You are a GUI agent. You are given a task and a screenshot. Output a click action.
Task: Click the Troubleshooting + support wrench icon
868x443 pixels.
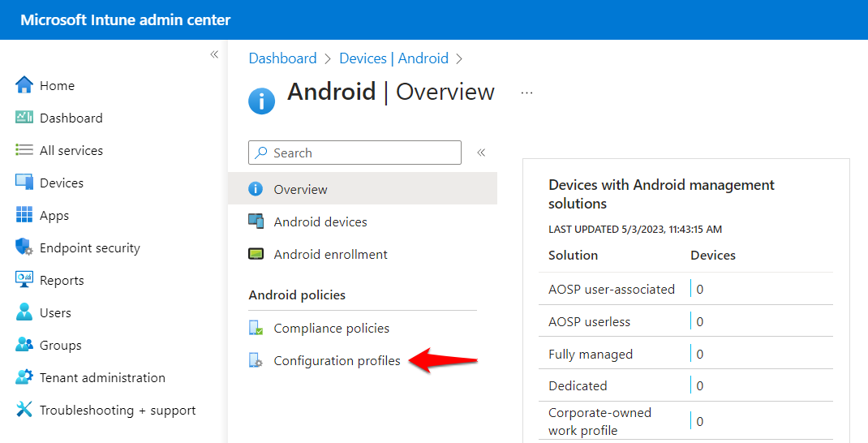[x=24, y=409]
